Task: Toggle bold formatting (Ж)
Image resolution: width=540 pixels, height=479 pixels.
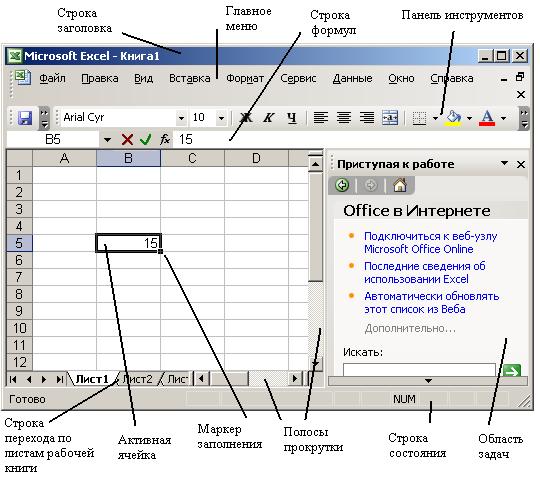Action: pyautogui.click(x=246, y=118)
